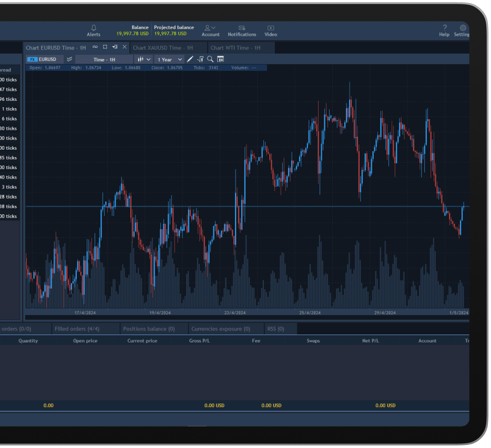Open the Account menu
491x448 pixels.
pos(210,30)
